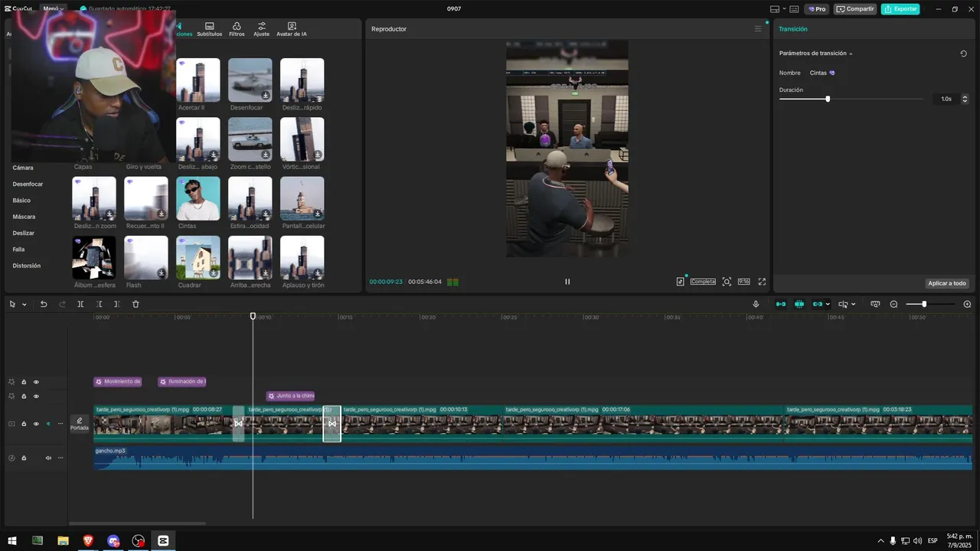This screenshot has height=551, width=980.
Task: Redo the last action
Action: click(x=62, y=305)
